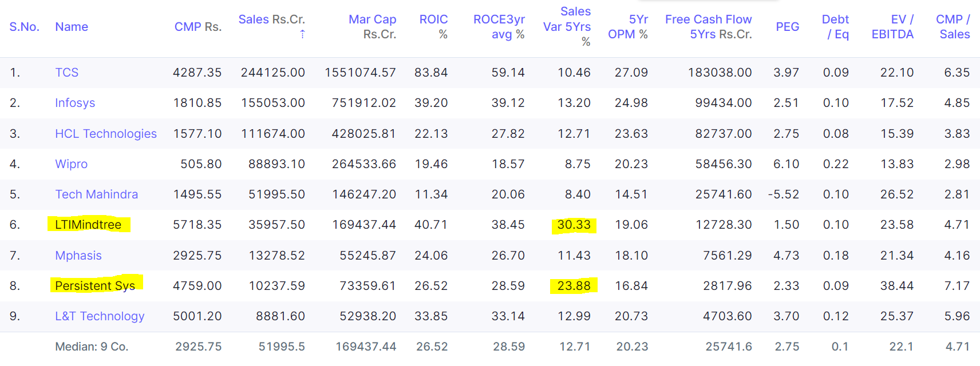Select Persistent Sys CMP/Sales value 7.17
The width and height of the screenshot is (980, 366).
pos(957,286)
